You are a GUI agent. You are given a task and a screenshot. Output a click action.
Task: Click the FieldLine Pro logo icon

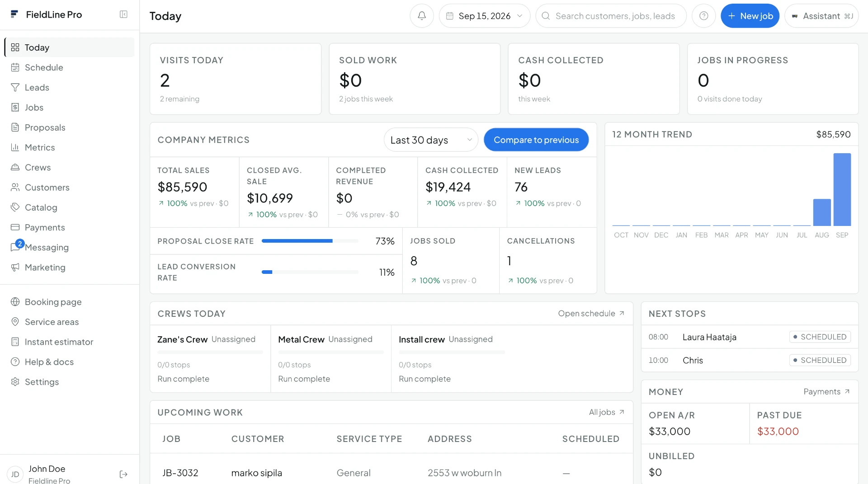pyautogui.click(x=14, y=14)
